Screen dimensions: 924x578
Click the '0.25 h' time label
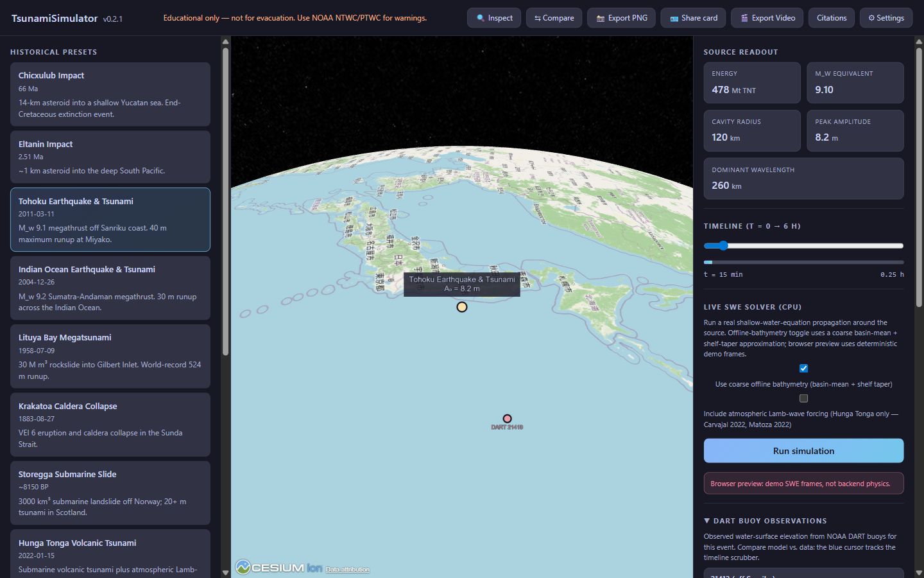click(x=892, y=274)
